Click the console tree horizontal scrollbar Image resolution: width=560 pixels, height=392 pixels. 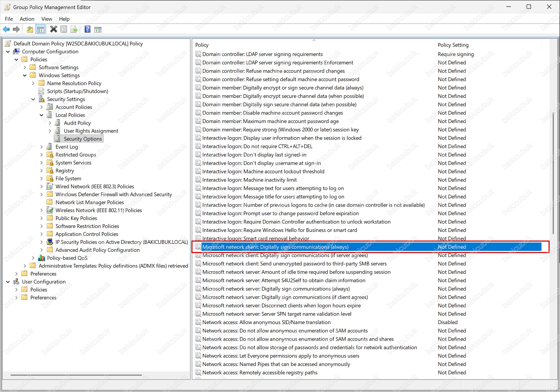[76, 375]
